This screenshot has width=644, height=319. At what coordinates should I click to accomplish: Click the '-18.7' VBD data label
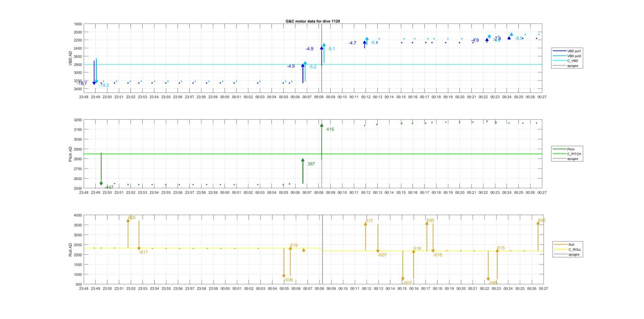(x=82, y=83)
